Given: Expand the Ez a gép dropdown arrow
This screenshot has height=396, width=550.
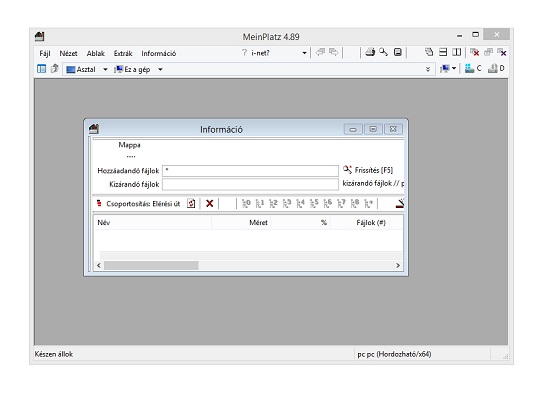Looking at the screenshot, I should pyautogui.click(x=160, y=69).
